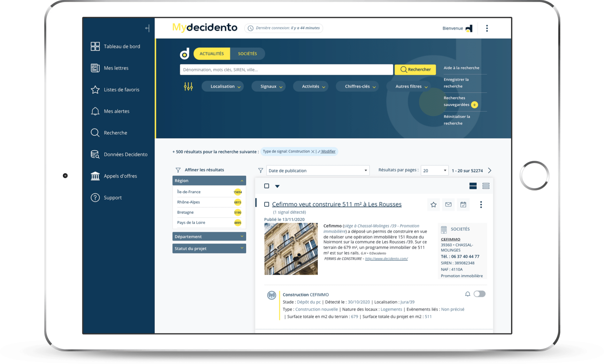The width and height of the screenshot is (604, 364).
Task: Expand the Localisation filter dropdown
Action: click(x=223, y=86)
